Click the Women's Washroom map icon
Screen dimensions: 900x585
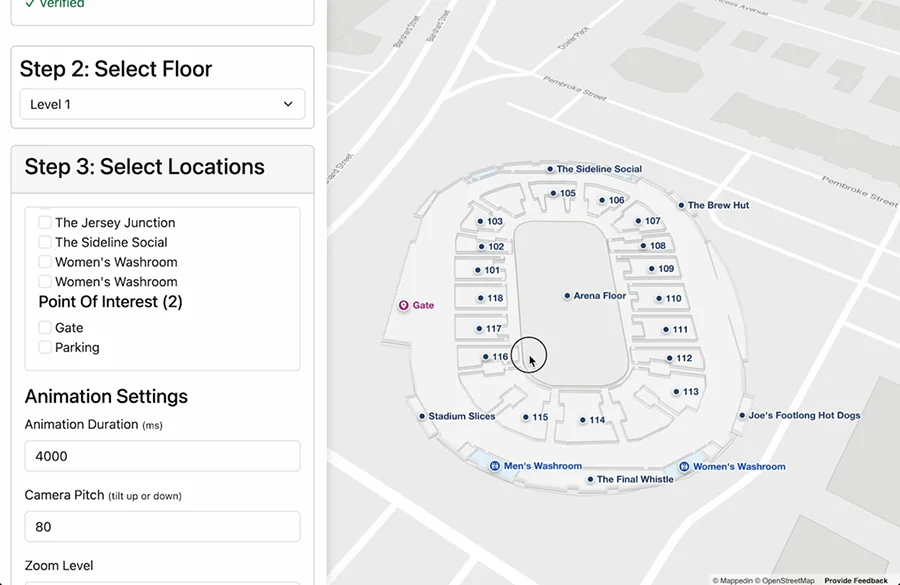pyautogui.click(x=684, y=466)
